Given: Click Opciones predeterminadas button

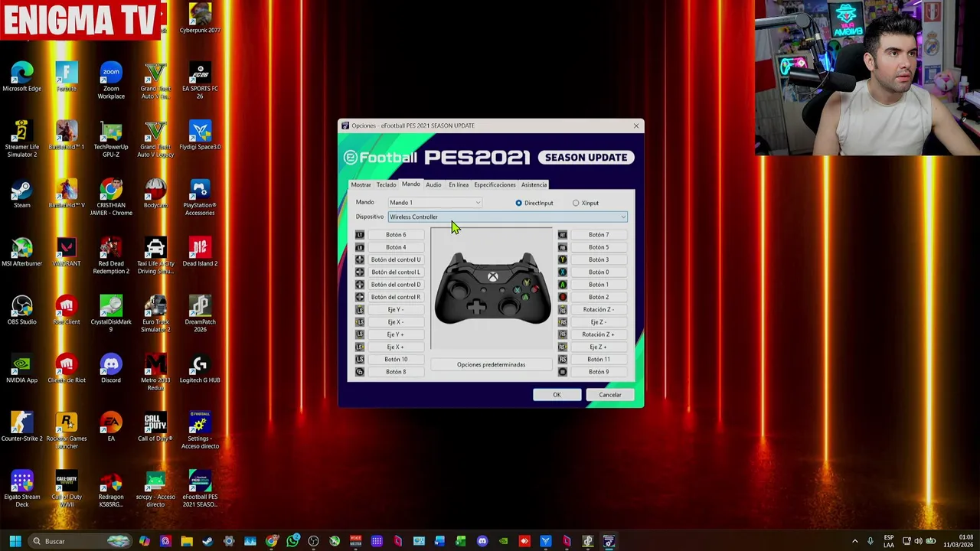Looking at the screenshot, I should [491, 364].
